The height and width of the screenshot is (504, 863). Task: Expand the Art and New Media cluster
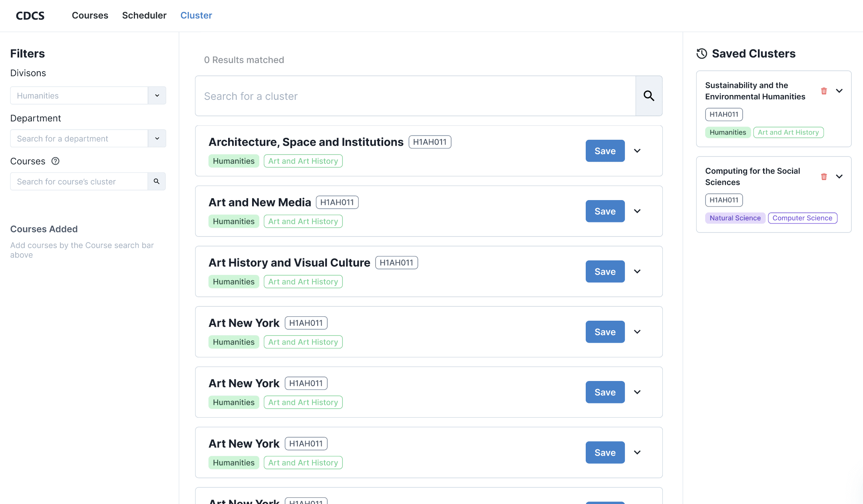tap(637, 211)
